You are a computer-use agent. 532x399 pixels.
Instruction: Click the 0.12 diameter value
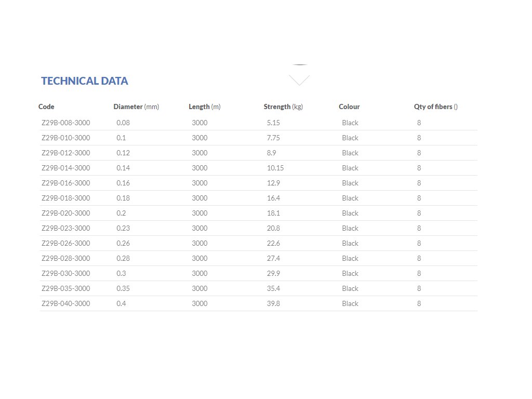[123, 153]
